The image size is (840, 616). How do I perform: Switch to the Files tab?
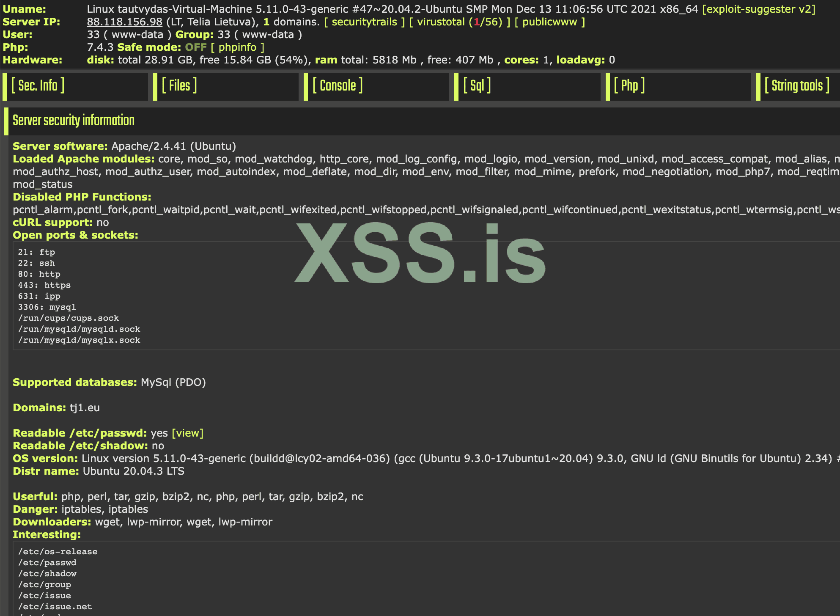pyautogui.click(x=179, y=86)
